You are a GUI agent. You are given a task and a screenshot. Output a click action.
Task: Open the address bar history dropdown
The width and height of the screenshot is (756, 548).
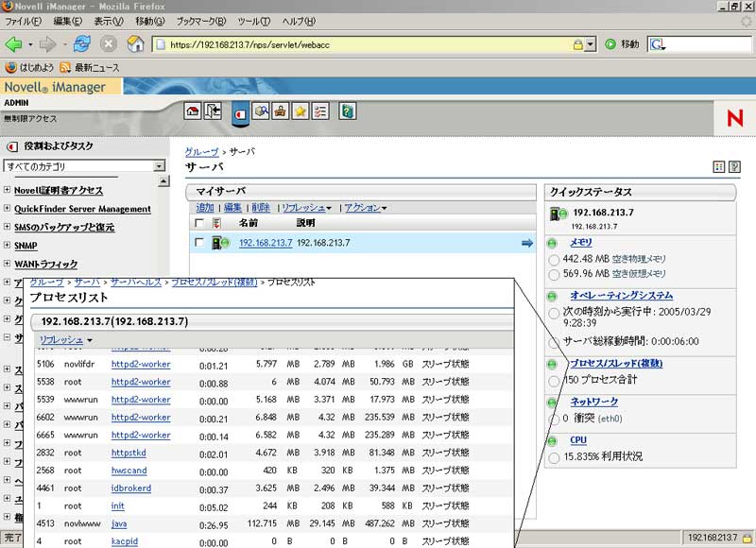coord(591,44)
